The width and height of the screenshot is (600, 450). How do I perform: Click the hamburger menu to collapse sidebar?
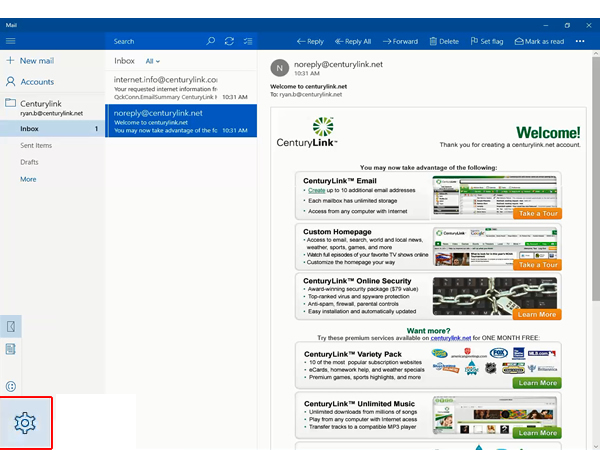(11, 41)
